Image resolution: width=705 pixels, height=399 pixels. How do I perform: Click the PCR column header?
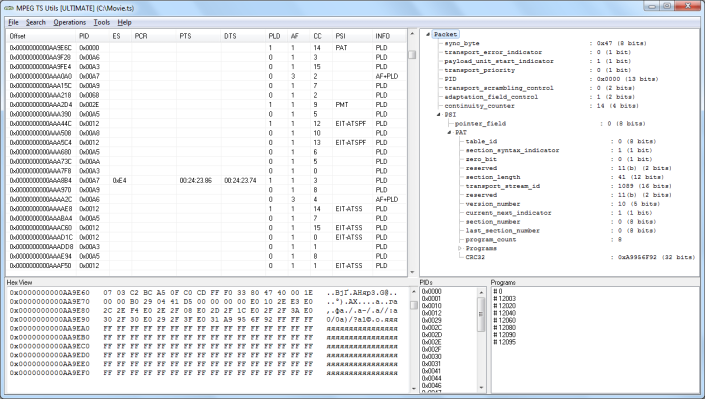tap(154, 36)
